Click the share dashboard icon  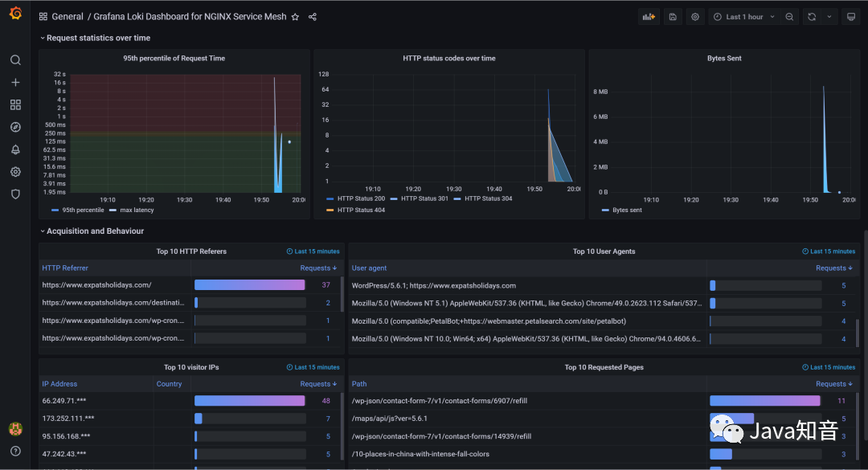coord(312,17)
